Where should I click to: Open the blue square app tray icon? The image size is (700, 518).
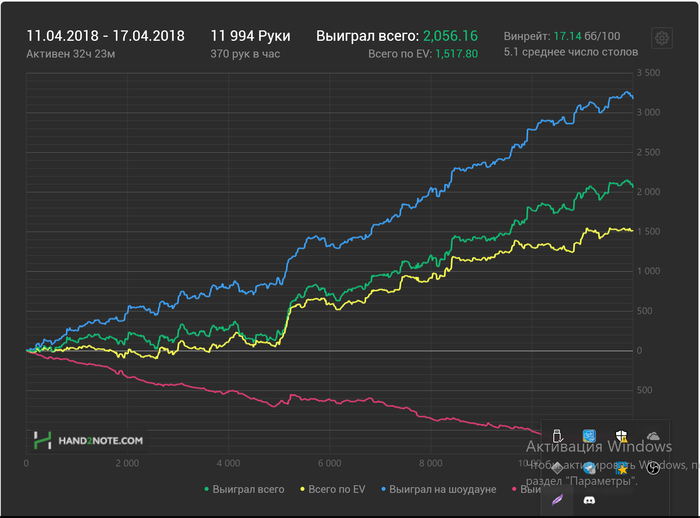[x=589, y=436]
